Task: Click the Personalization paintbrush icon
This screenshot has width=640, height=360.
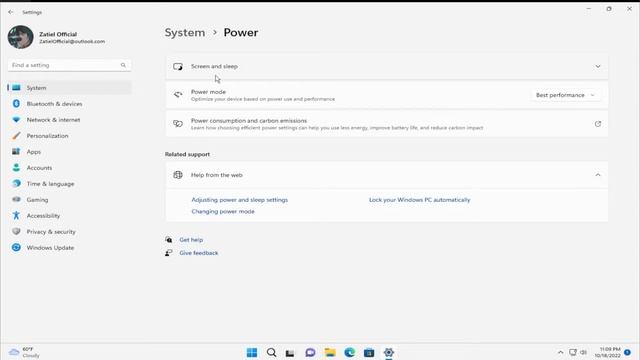Action: point(16,136)
